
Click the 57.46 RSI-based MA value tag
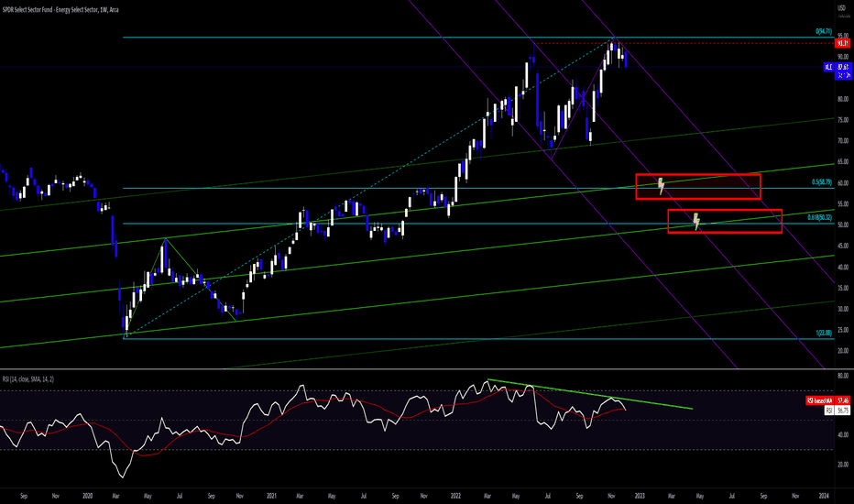tap(843, 401)
